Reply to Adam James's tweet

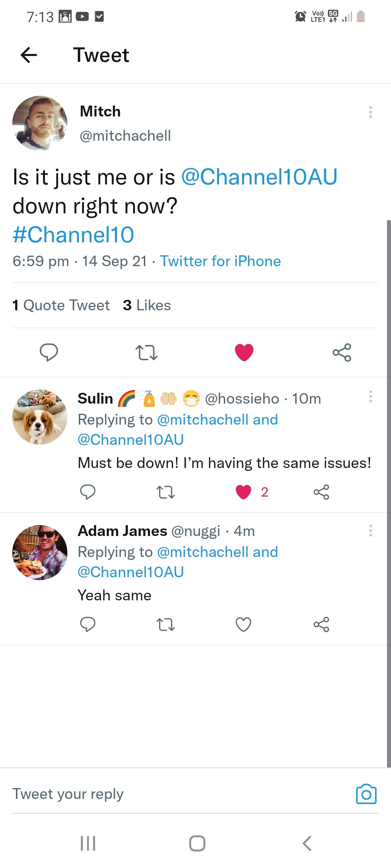pos(88,624)
